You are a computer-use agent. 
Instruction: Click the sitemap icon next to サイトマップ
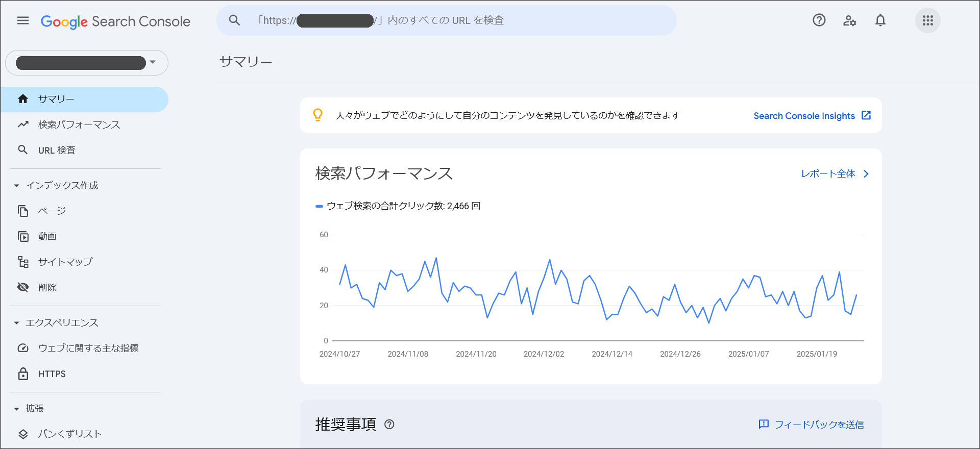pyautogui.click(x=23, y=262)
